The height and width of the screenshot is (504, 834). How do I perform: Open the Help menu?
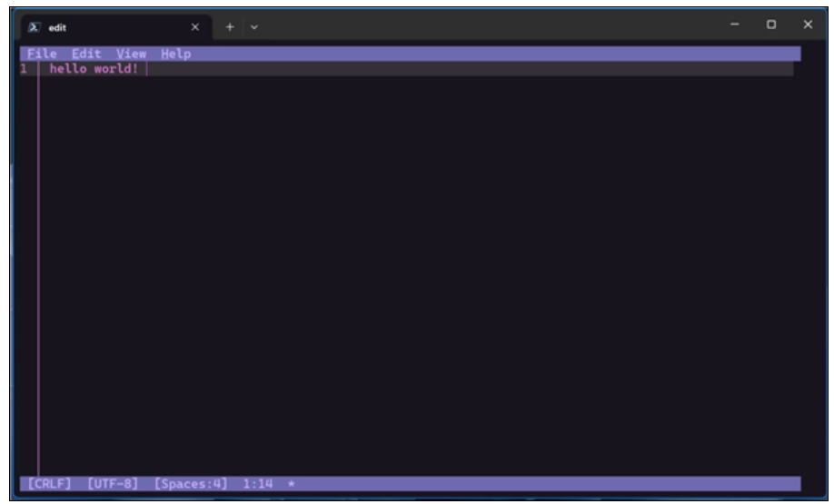click(x=175, y=54)
